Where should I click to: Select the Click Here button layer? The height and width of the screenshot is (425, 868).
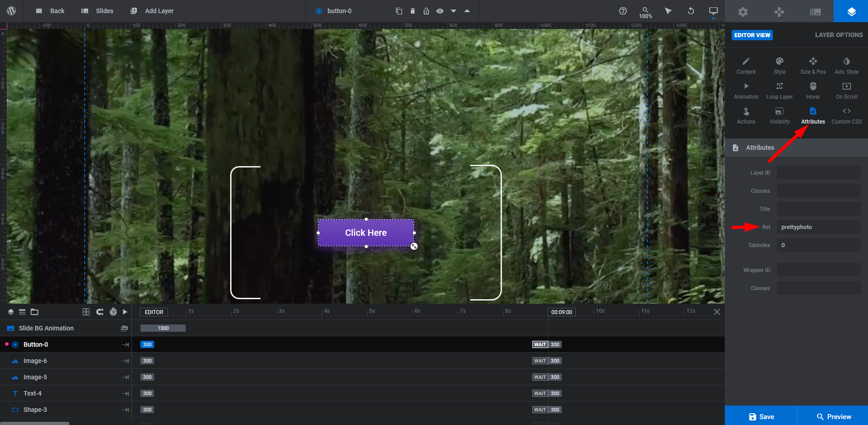click(x=366, y=233)
